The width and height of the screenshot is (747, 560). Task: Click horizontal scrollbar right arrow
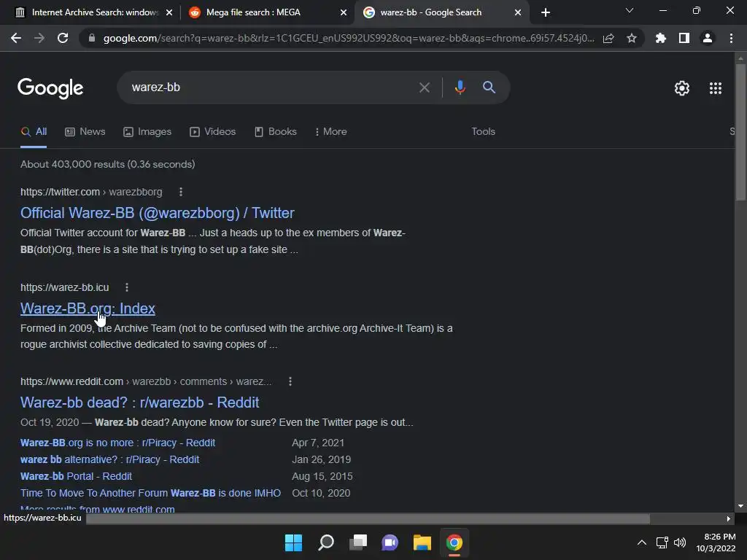click(728, 518)
